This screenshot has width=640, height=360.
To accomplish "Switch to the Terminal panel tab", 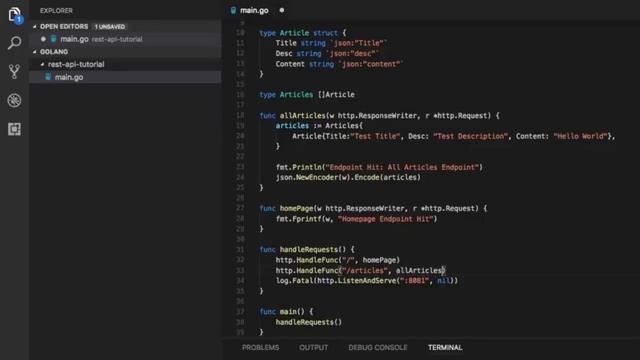I will [x=445, y=347].
